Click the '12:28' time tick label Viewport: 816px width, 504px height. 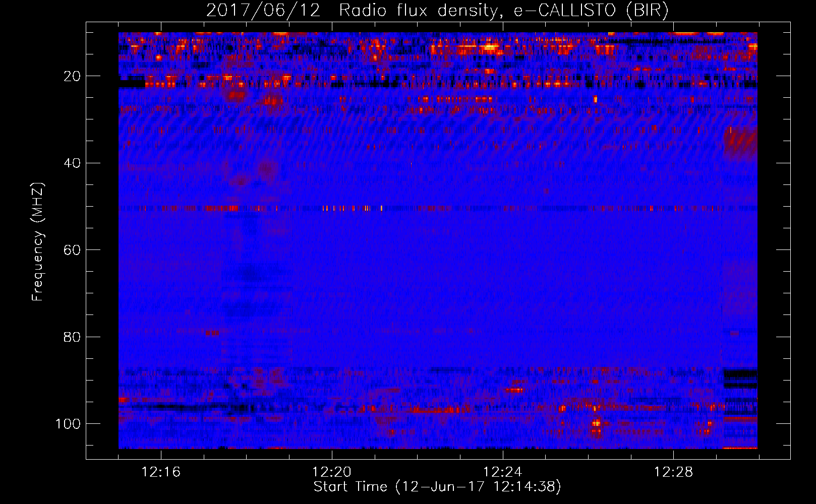(x=674, y=472)
